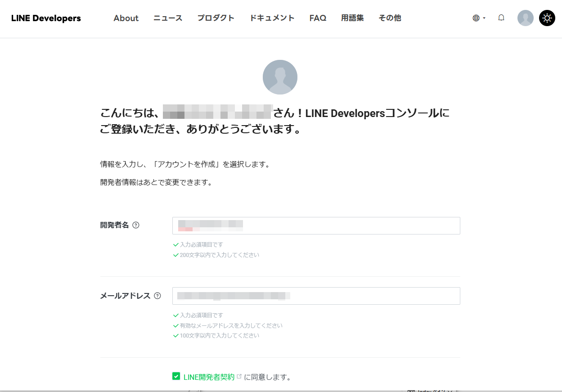Click the help icon beside メールアドレス
562x392 pixels.
(x=157, y=296)
